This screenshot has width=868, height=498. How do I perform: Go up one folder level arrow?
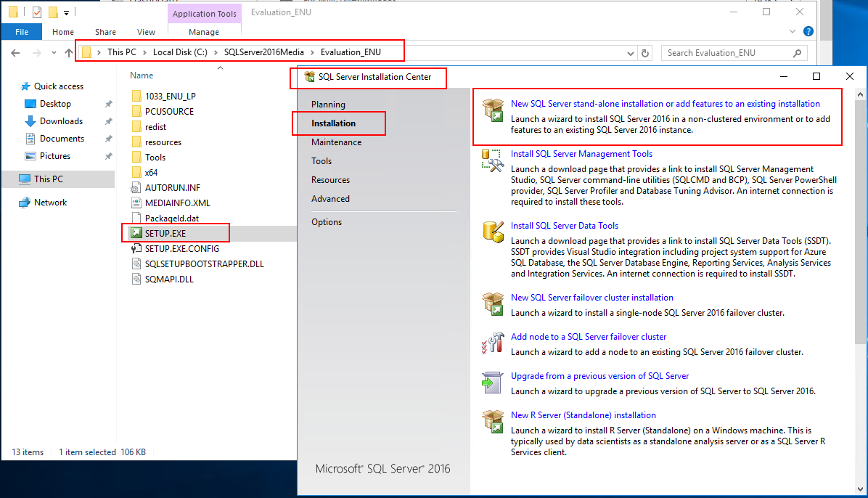point(69,52)
